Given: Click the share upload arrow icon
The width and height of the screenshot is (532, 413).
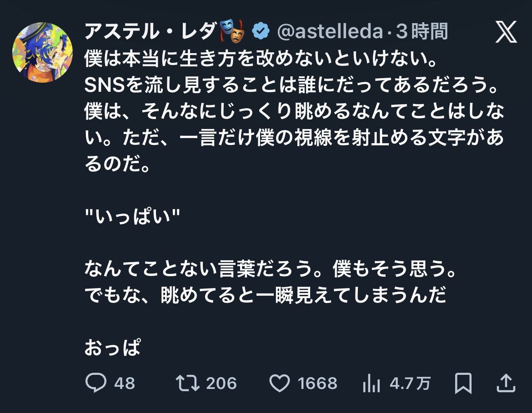Looking at the screenshot, I should (506, 383).
